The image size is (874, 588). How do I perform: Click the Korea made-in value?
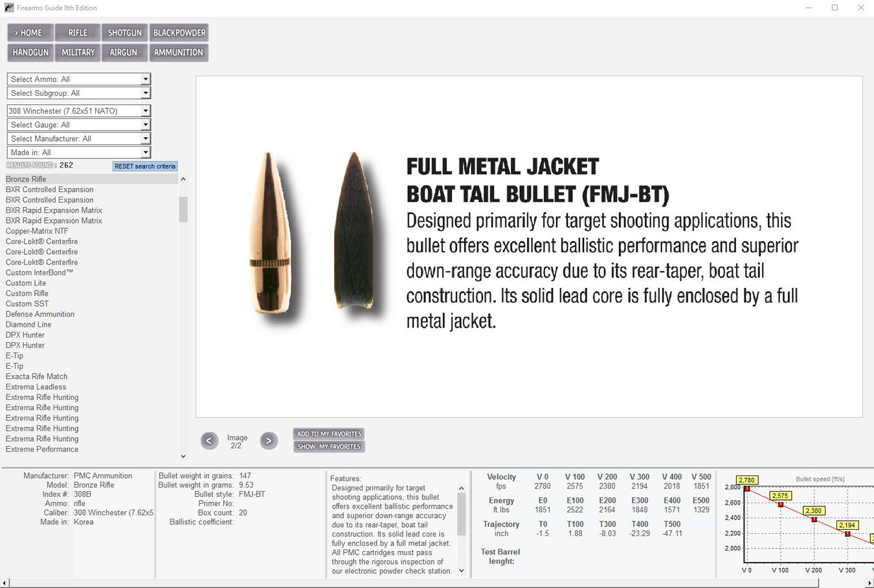point(84,522)
